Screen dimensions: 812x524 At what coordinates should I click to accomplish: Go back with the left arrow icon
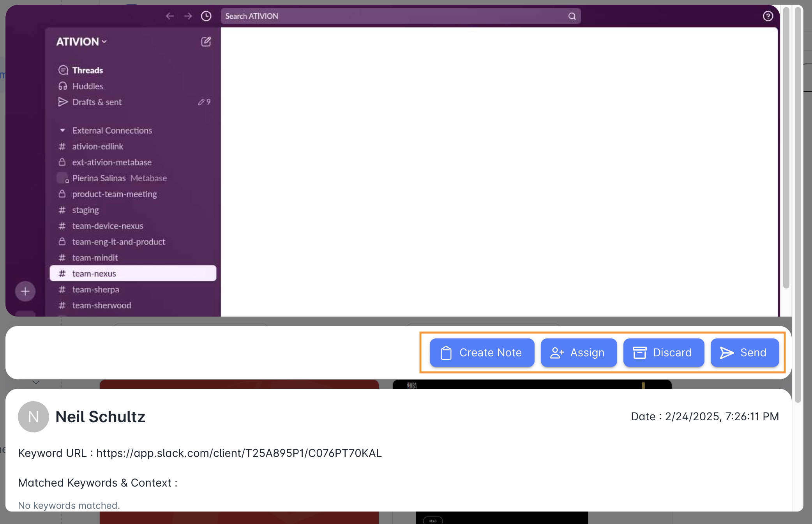coord(170,16)
